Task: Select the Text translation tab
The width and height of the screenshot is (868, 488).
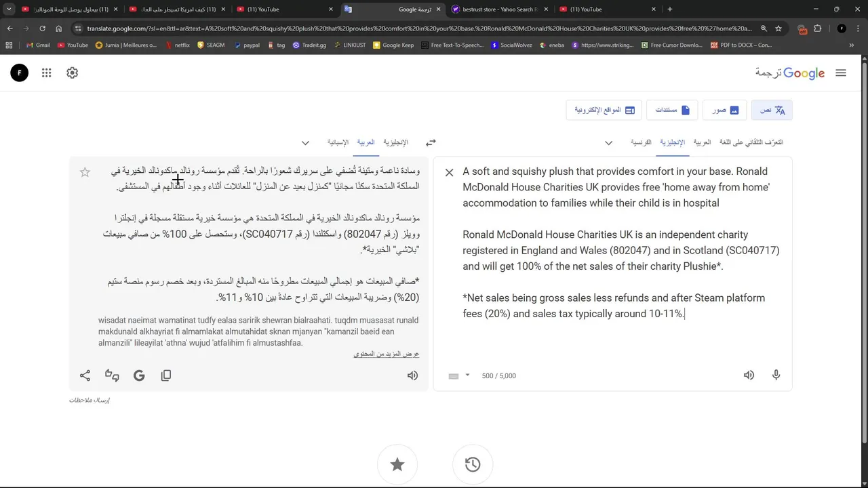Action: 772,110
